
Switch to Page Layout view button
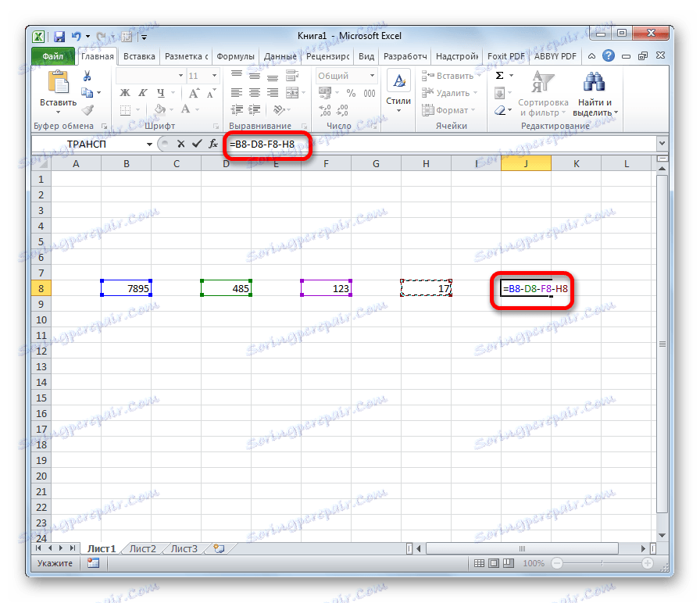[493, 563]
